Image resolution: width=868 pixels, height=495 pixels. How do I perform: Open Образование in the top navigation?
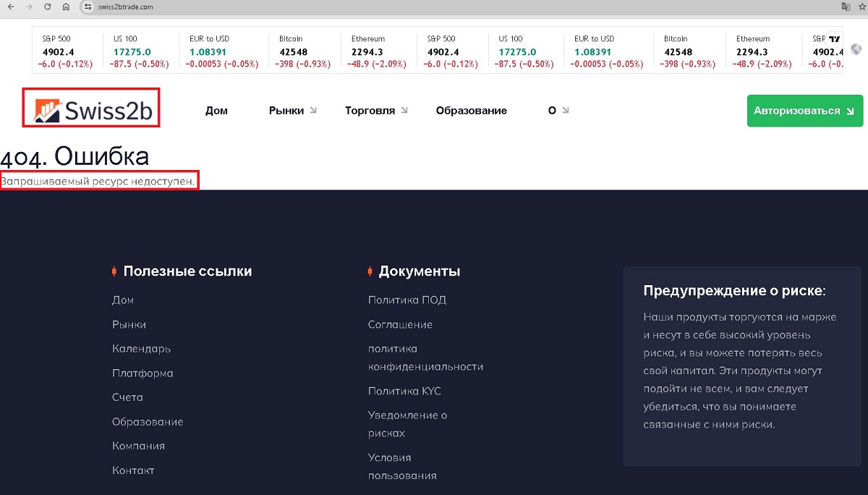[471, 111]
